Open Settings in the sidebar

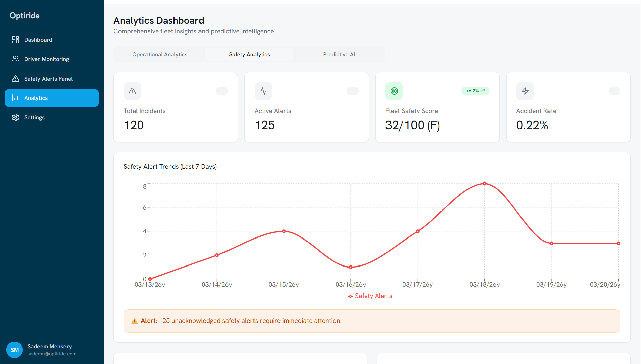click(x=52, y=117)
